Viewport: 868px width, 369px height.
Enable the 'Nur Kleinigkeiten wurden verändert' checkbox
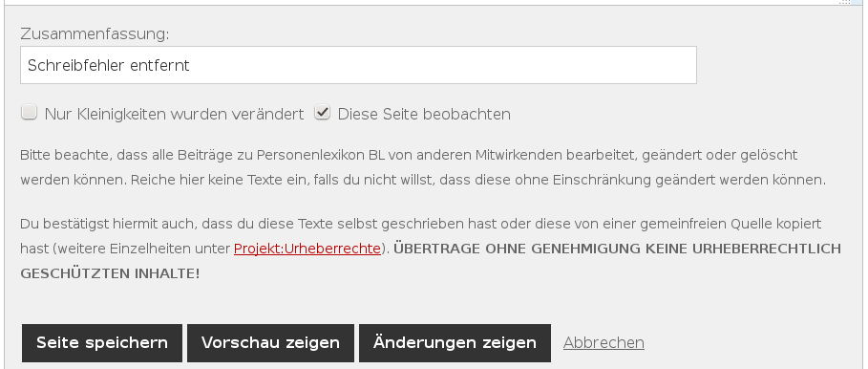(29, 113)
